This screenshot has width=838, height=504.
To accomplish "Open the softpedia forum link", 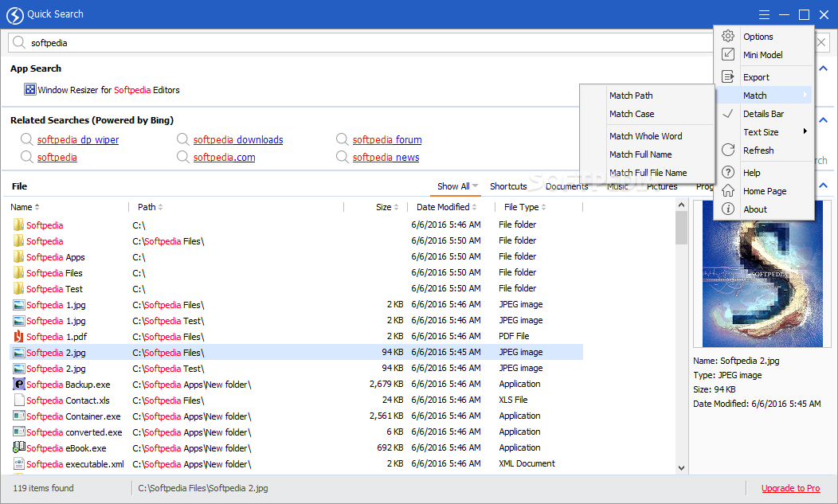I will coord(387,139).
